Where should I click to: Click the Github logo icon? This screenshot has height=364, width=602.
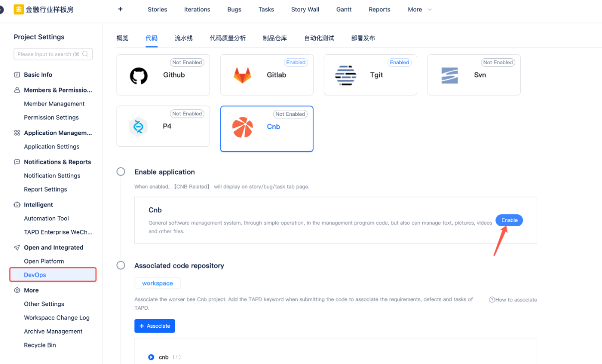139,76
